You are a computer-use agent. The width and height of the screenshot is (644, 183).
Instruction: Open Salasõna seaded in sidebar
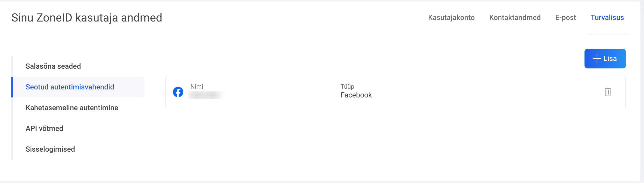(x=53, y=66)
